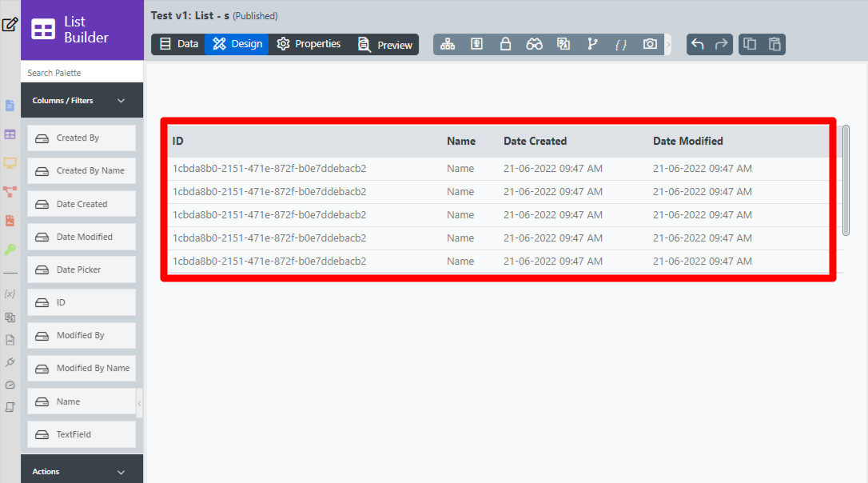Open the camera screenshot tool
The image size is (868, 483).
[x=650, y=44]
